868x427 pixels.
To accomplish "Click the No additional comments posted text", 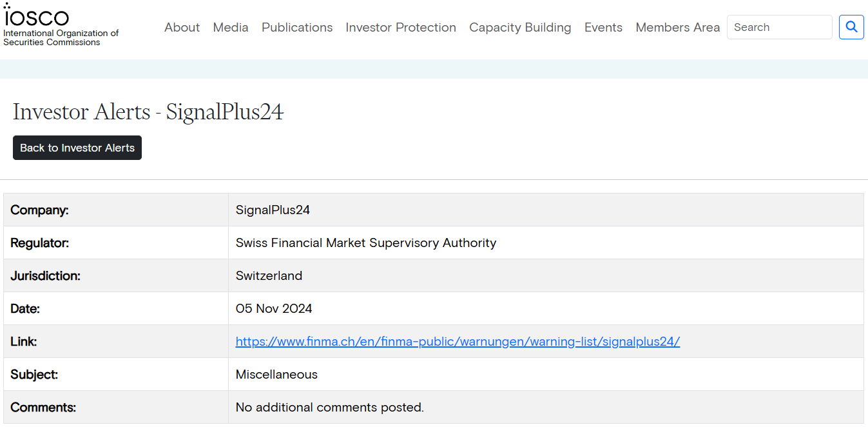I will [329, 408].
